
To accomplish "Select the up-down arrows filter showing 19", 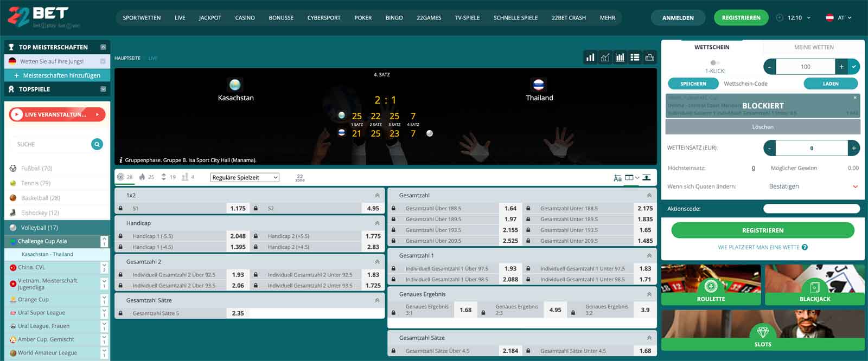I will tap(168, 177).
